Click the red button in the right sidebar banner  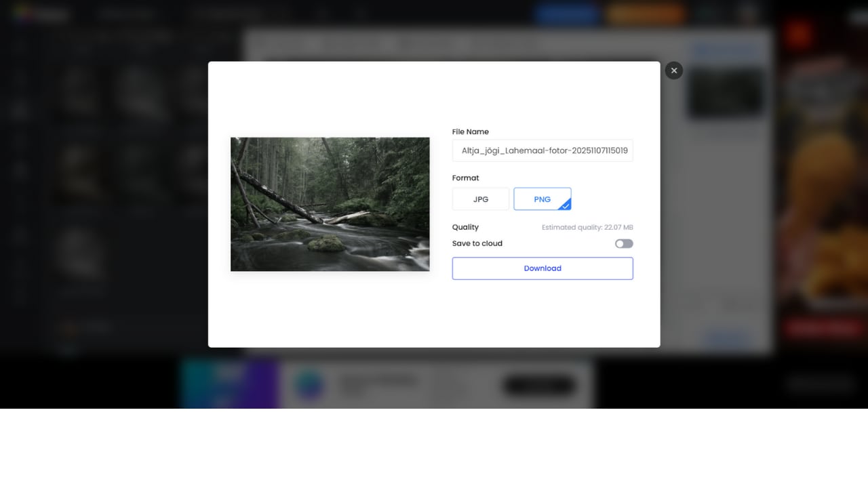(823, 328)
